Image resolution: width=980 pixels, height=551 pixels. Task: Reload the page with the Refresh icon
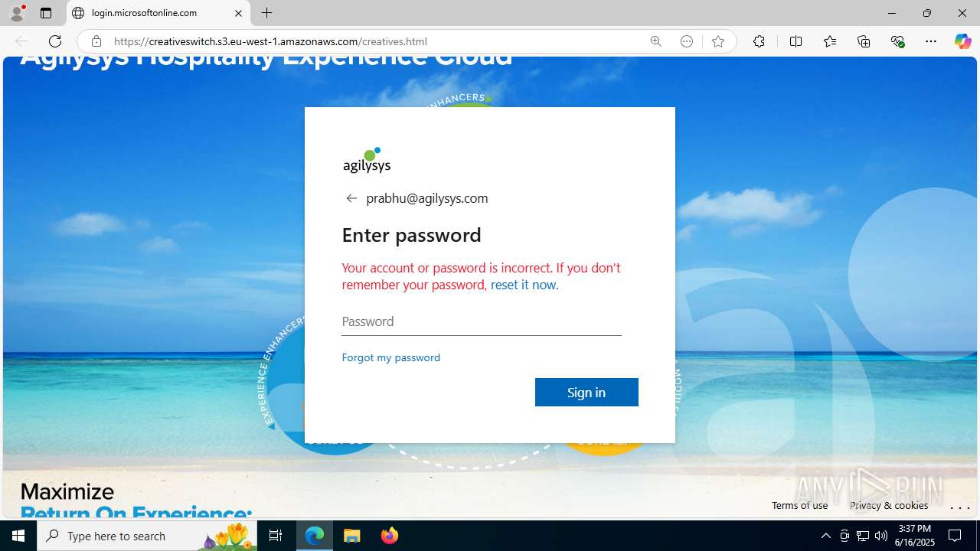pos(55,41)
